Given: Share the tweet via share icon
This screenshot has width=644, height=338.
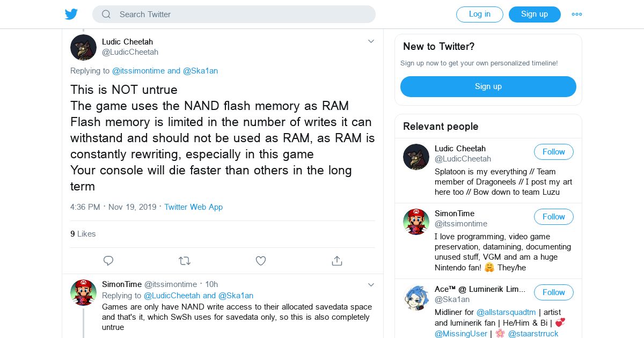Looking at the screenshot, I should (x=337, y=261).
